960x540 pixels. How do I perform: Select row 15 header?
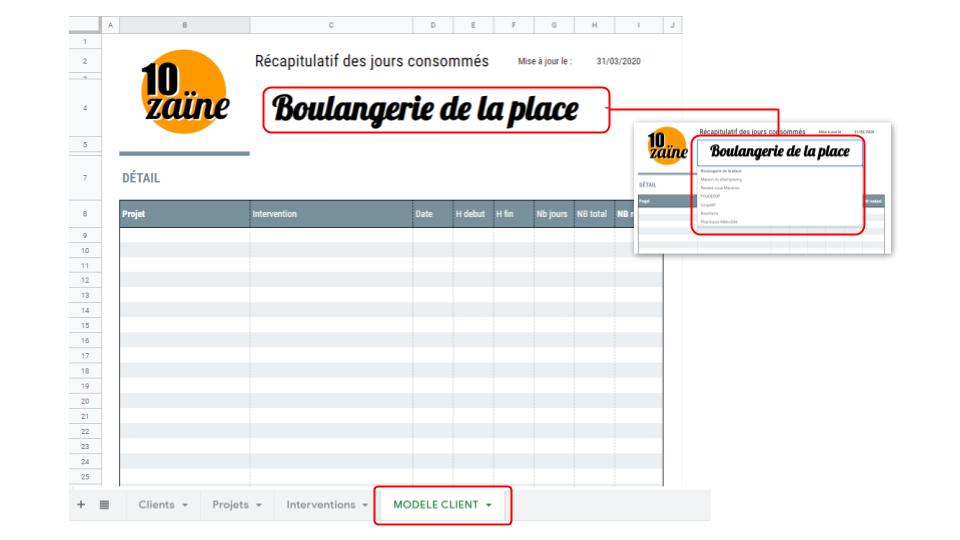[84, 326]
